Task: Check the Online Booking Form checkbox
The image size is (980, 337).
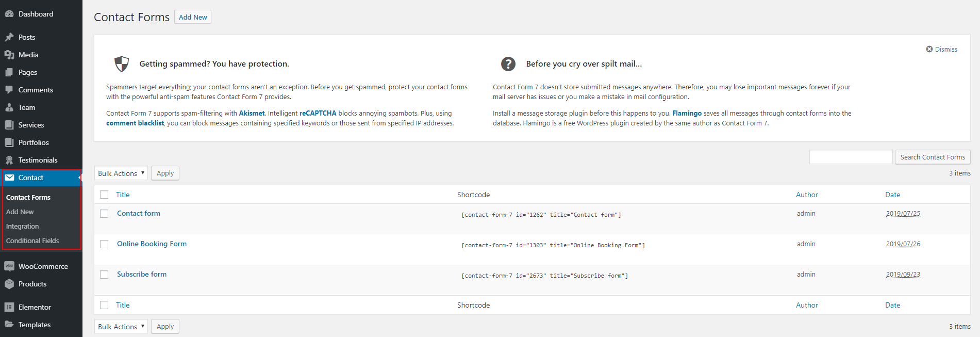Action: pyautogui.click(x=104, y=244)
